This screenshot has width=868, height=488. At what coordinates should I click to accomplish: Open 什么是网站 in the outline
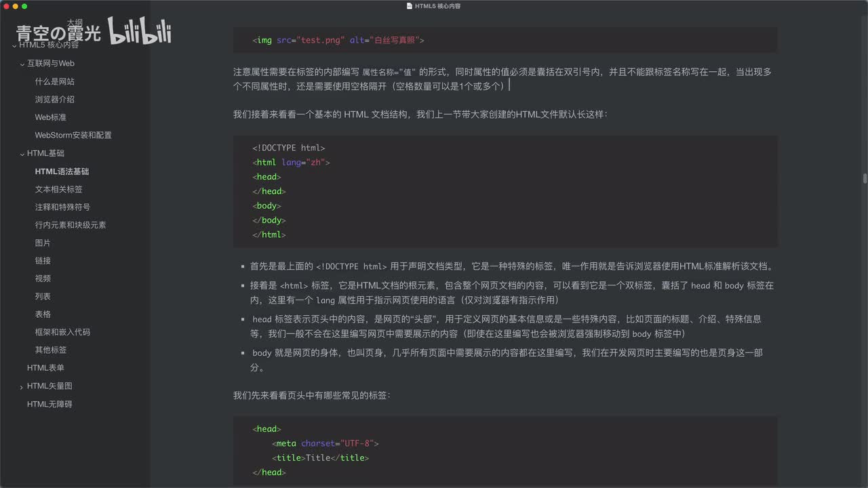point(55,81)
